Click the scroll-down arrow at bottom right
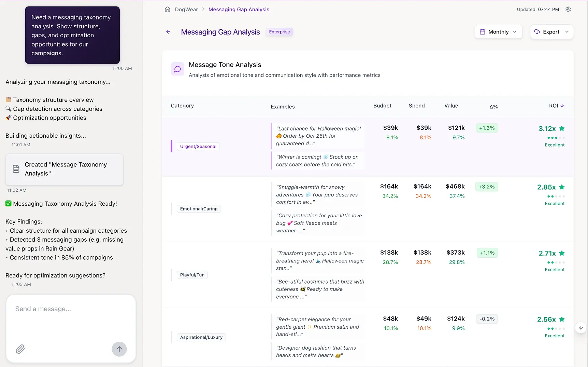 [x=580, y=327]
